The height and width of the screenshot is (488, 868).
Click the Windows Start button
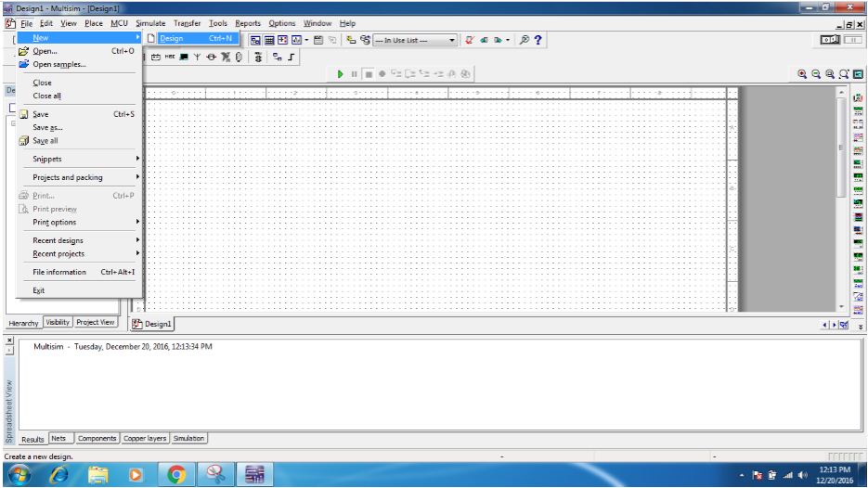click(x=19, y=475)
